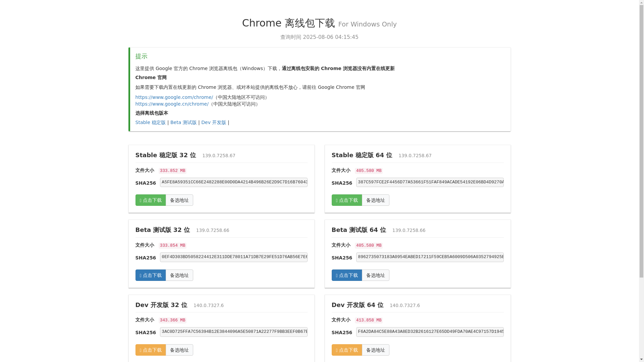Click the Beta 32-bit heading
644x362 pixels.
coord(163,230)
